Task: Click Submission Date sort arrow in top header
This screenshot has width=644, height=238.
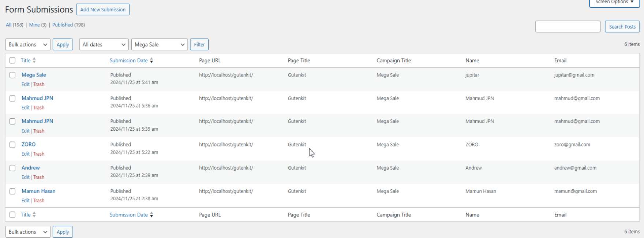Action: (151, 60)
